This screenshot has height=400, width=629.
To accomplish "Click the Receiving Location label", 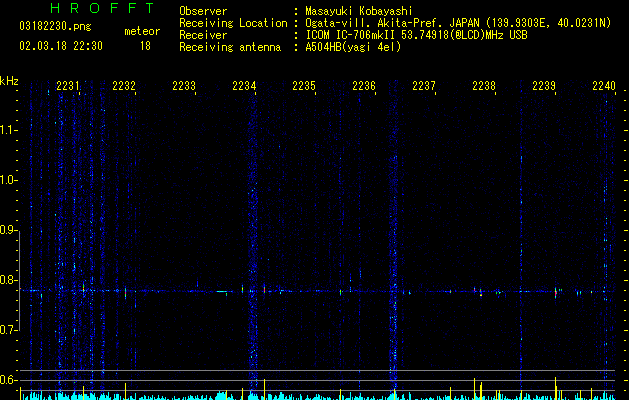I will click(x=233, y=23).
